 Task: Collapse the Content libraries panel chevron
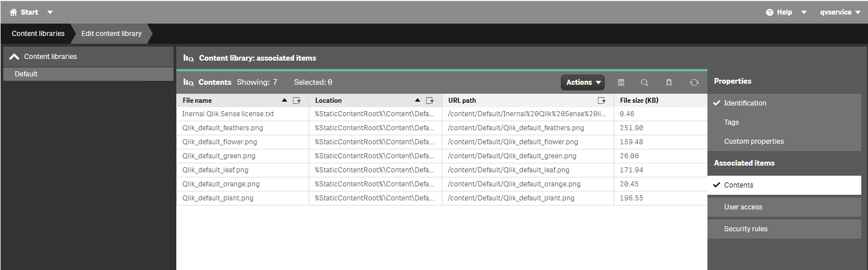click(15, 57)
